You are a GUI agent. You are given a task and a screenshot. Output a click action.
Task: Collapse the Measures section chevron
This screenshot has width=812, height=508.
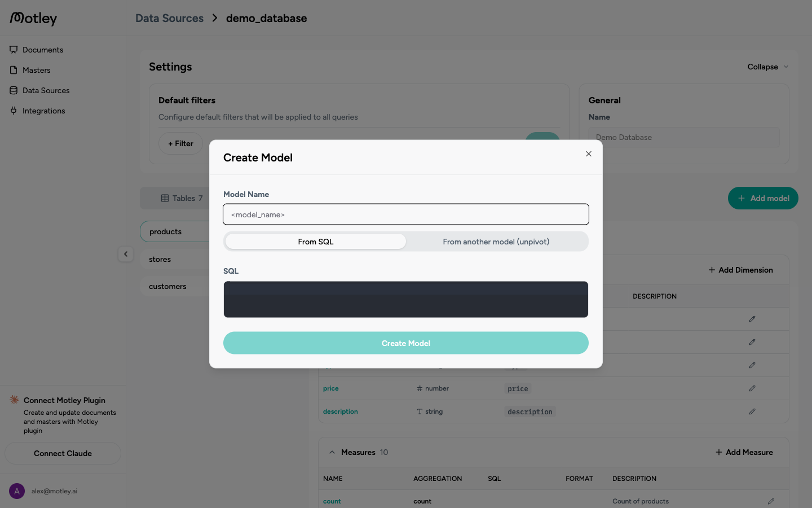332,452
